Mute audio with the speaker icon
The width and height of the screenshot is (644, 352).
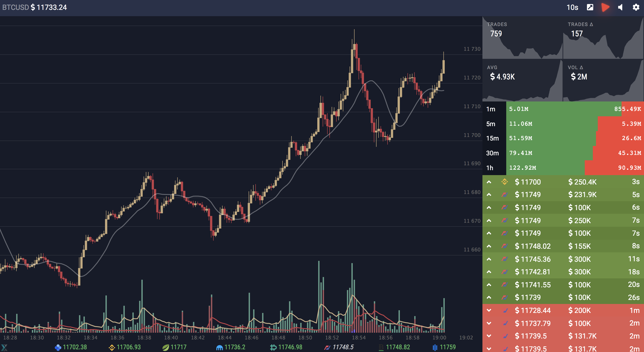[620, 7]
